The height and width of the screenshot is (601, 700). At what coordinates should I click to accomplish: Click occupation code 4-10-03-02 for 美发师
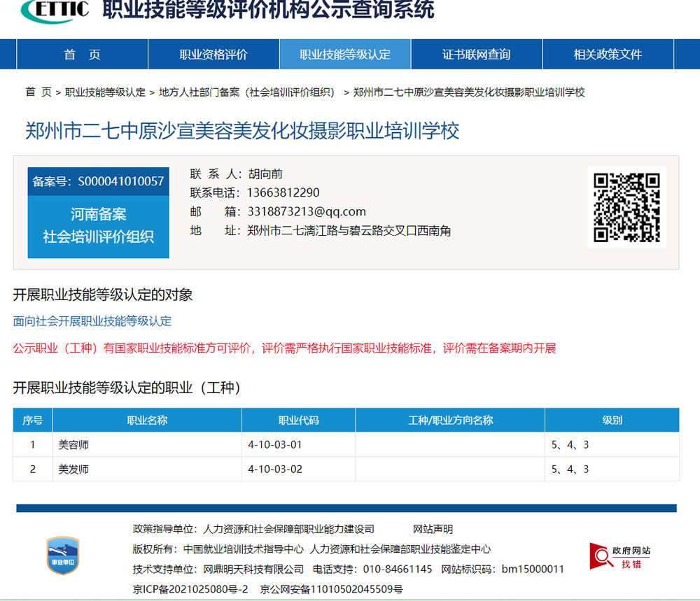[274, 469]
